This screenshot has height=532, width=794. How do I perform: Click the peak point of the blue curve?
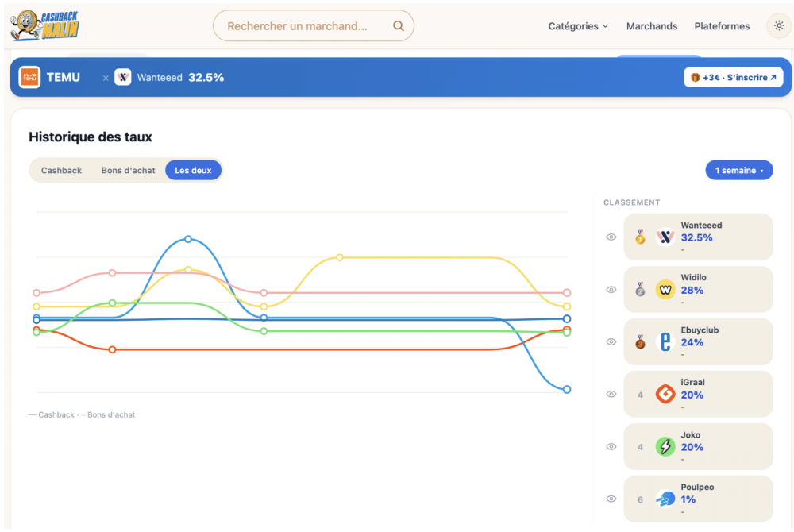pyautogui.click(x=188, y=239)
